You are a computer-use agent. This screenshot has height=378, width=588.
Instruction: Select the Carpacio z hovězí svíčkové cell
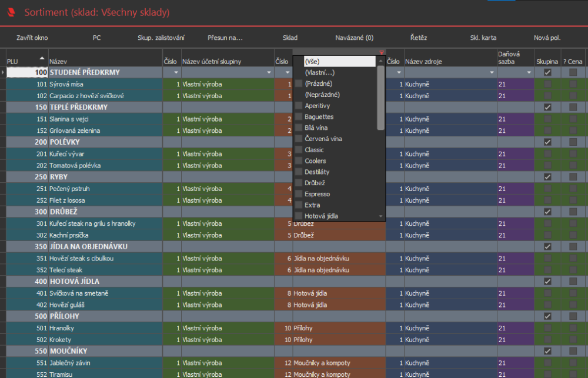coord(105,96)
